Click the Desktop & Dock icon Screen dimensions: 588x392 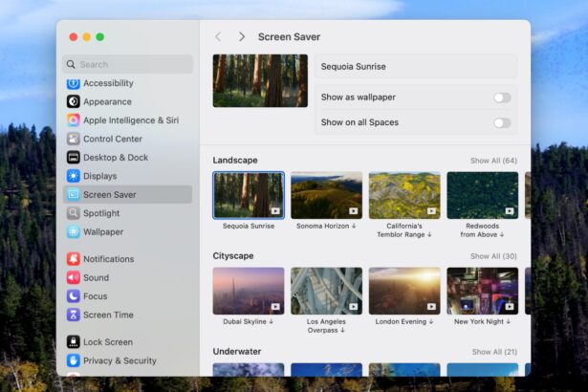(73, 158)
